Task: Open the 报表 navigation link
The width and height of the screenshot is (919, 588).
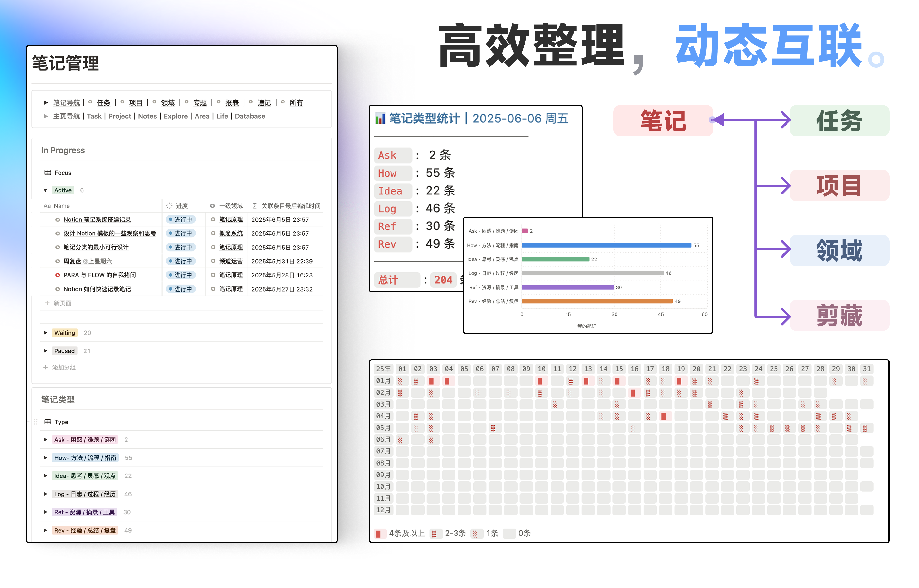Action: click(232, 103)
